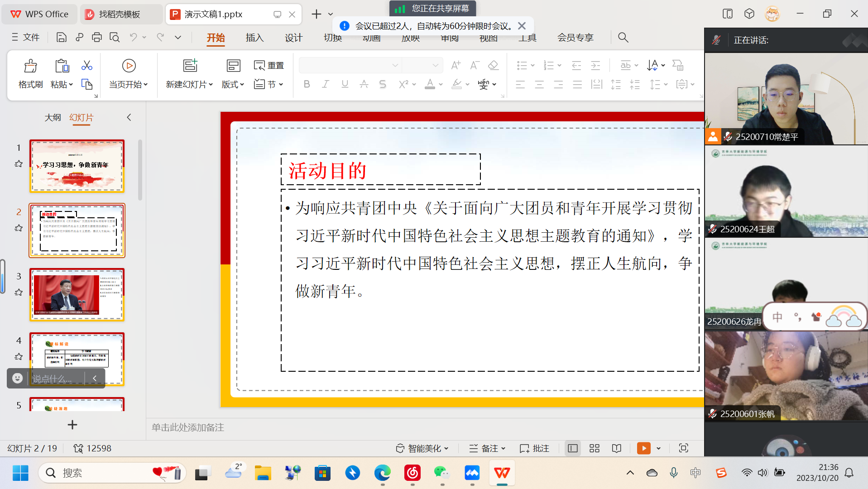Click the Comments (批注) button
This screenshot has height=489, width=868.
click(535, 448)
